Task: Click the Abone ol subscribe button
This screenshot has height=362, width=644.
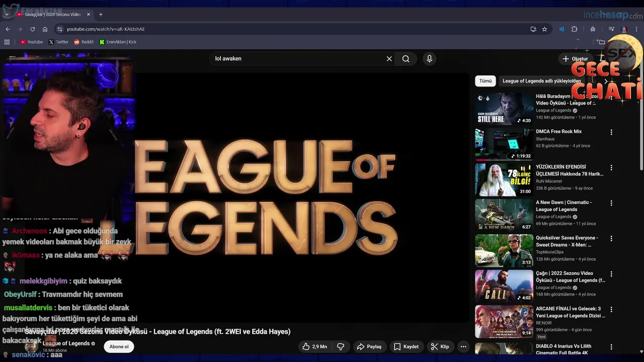Action: point(119,346)
